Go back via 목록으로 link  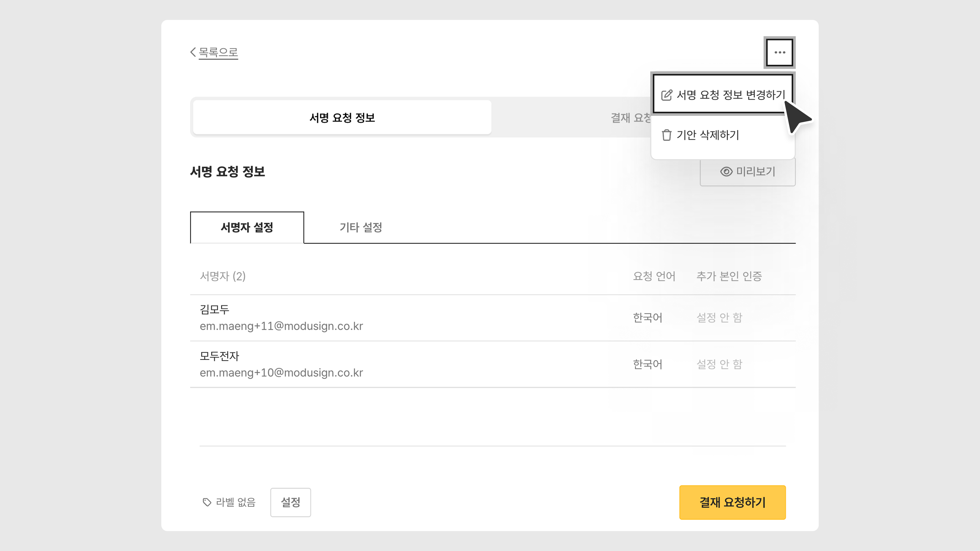pos(218,52)
